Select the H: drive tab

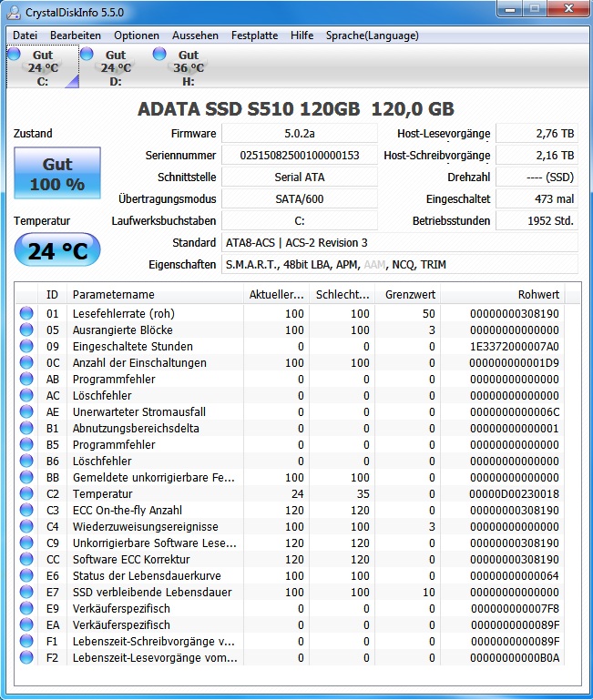pyautogui.click(x=189, y=67)
